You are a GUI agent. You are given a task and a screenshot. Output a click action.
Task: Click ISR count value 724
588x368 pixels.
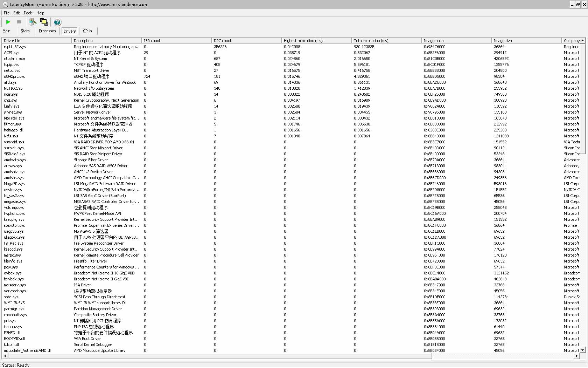coord(147,76)
